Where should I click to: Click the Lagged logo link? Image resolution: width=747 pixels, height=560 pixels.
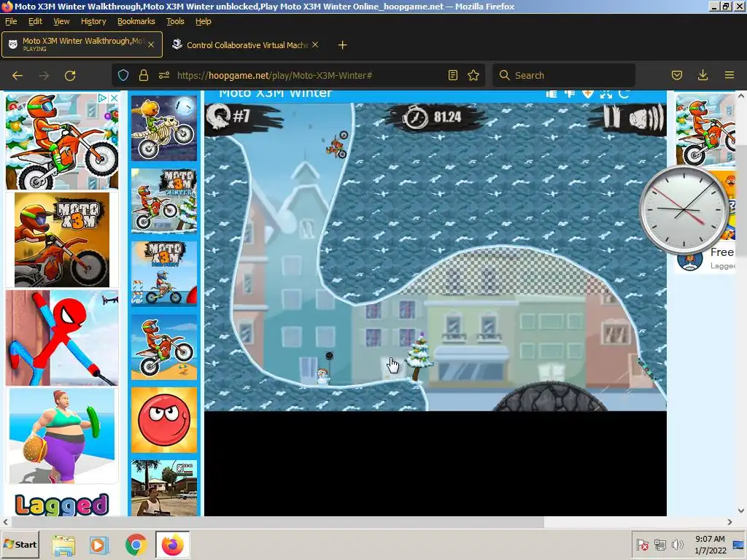[x=62, y=505]
